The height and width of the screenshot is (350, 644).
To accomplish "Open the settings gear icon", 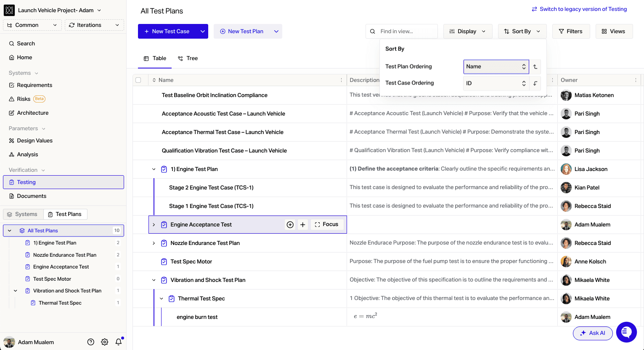I will (x=105, y=342).
